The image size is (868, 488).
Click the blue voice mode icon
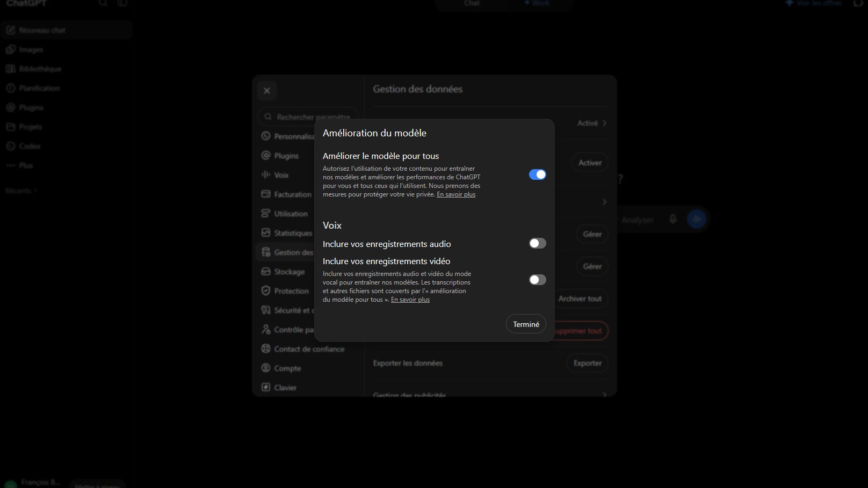(x=697, y=219)
